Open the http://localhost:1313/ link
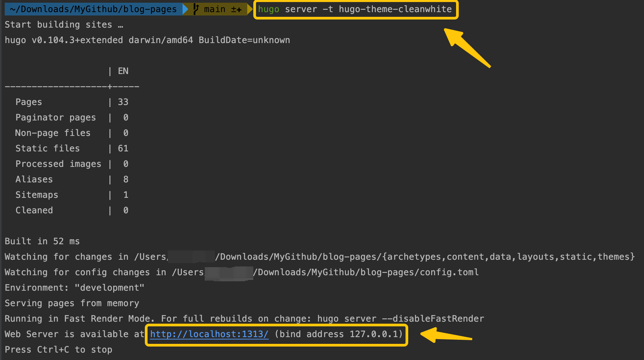The width and height of the screenshot is (644, 360). click(x=209, y=334)
